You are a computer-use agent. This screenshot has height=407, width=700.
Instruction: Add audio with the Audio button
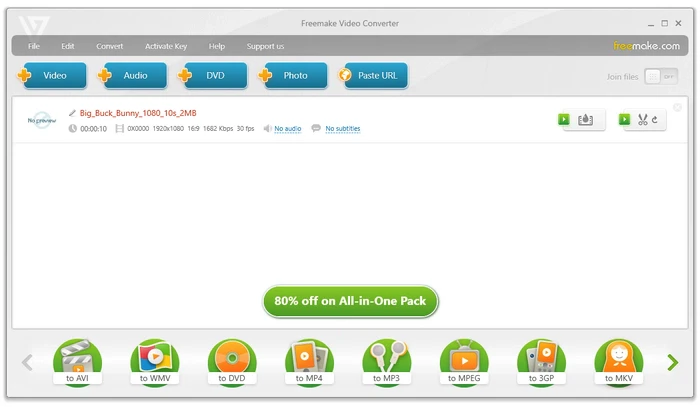click(x=133, y=75)
